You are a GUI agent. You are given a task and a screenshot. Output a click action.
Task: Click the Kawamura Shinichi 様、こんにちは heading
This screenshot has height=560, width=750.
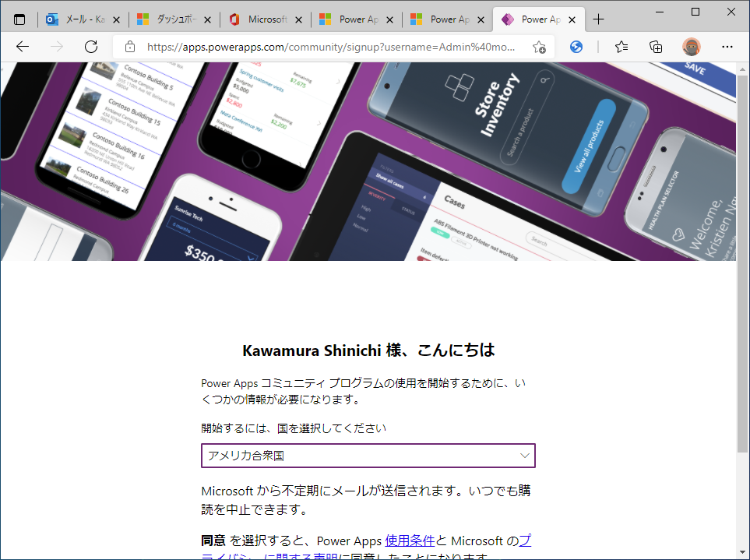[x=368, y=350]
